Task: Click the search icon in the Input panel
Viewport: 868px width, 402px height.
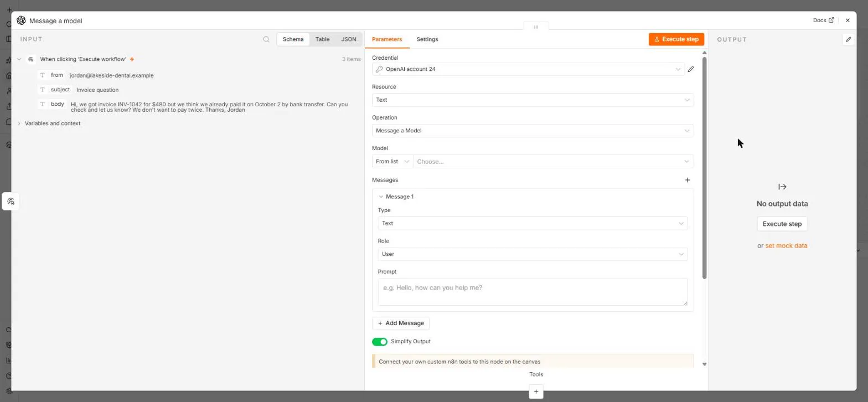Action: pyautogui.click(x=266, y=39)
